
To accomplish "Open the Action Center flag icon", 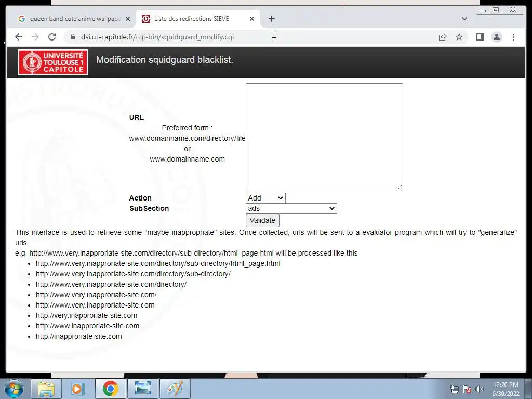I will pyautogui.click(x=467, y=389).
